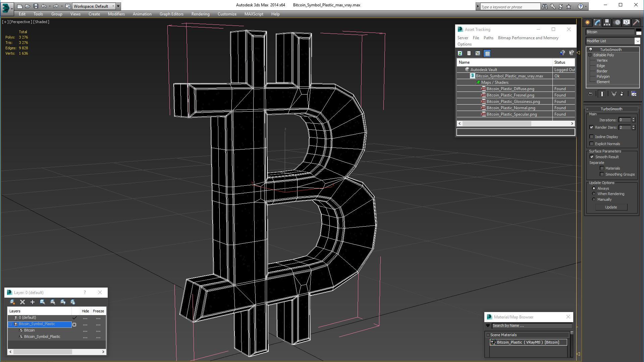The image size is (644, 362).
Task: Click the Save File toolbar icon
Action: 36,6
